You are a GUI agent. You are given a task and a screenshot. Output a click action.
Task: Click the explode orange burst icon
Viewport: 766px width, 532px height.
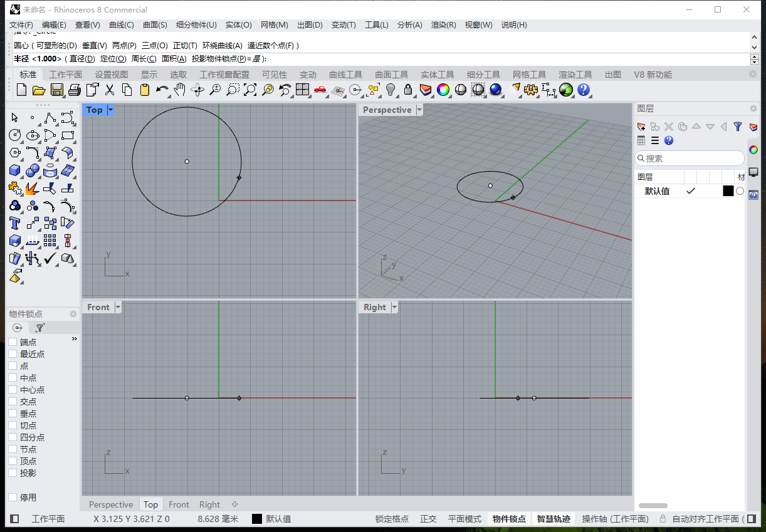[x=33, y=187]
